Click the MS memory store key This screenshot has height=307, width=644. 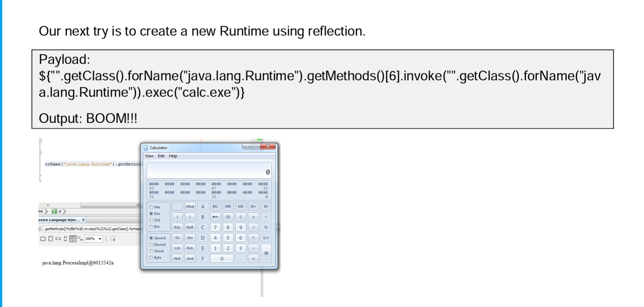(241, 206)
